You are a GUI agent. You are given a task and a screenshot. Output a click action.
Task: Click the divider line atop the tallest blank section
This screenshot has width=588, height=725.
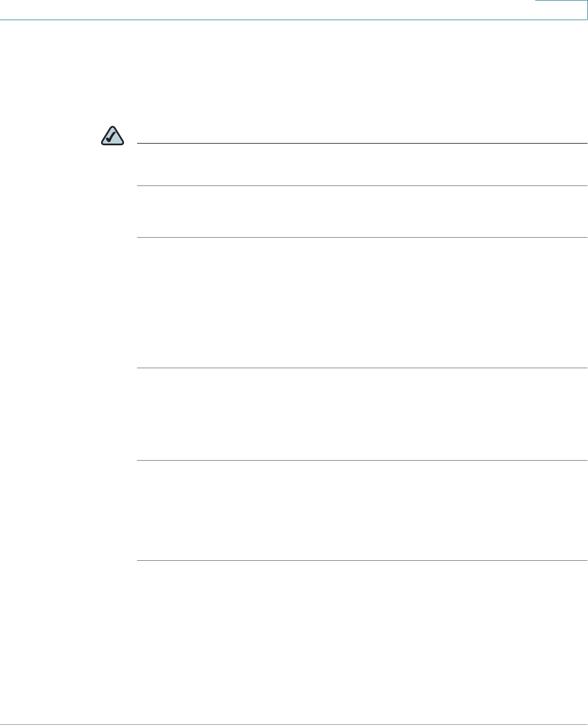[x=361, y=237]
